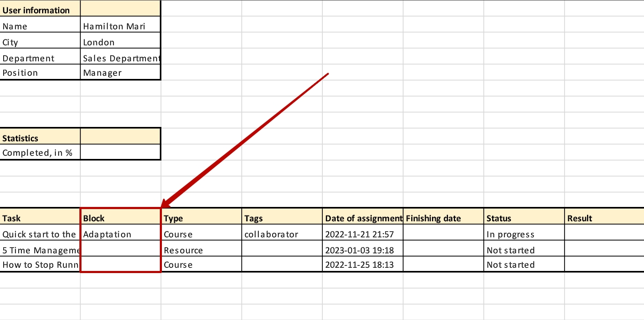Select the "Tags" column header
The image size is (644, 320).
(282, 217)
